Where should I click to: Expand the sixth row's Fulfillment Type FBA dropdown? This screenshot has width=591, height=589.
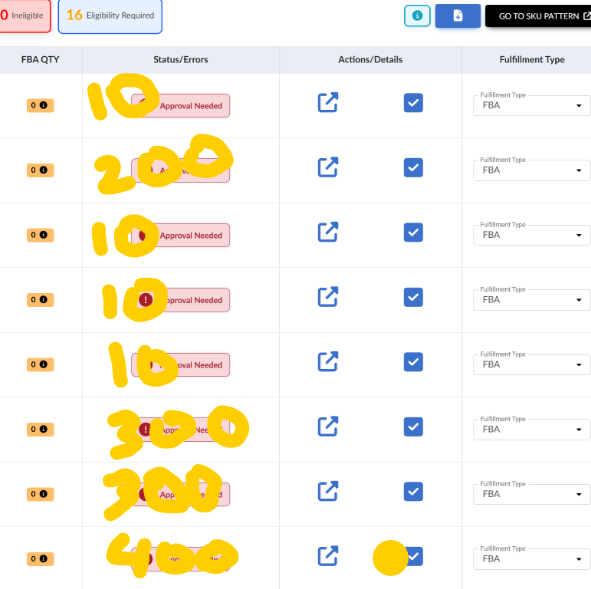[532, 430]
